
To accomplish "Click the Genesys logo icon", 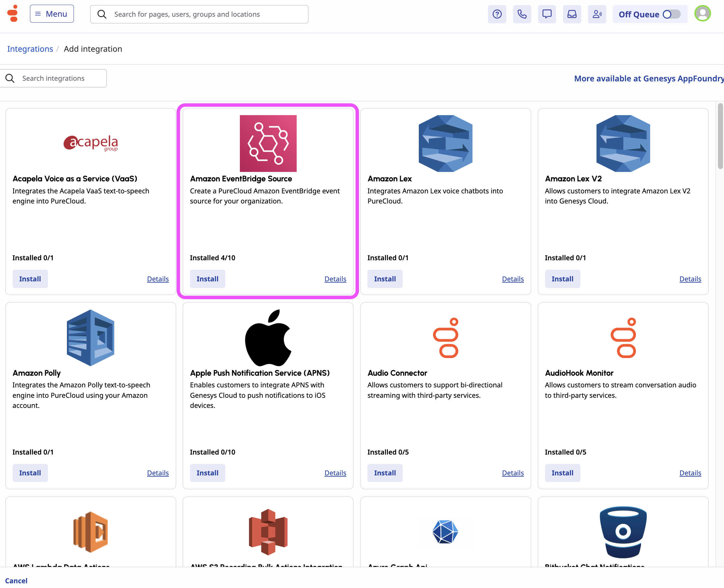I will click(x=13, y=14).
